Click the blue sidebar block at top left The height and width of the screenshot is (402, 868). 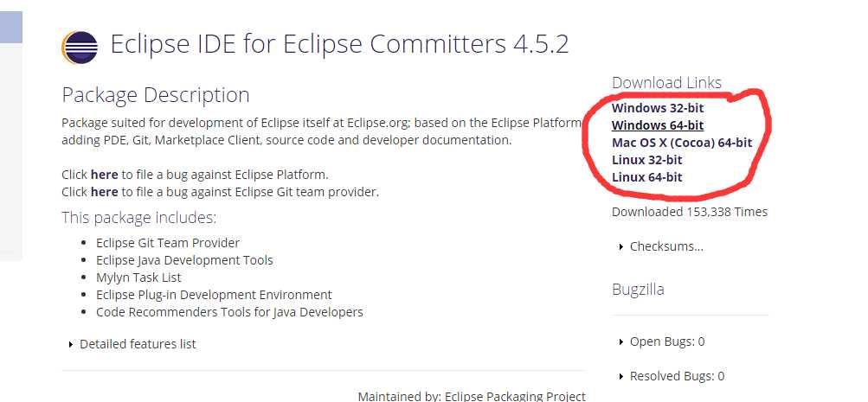(11, 27)
